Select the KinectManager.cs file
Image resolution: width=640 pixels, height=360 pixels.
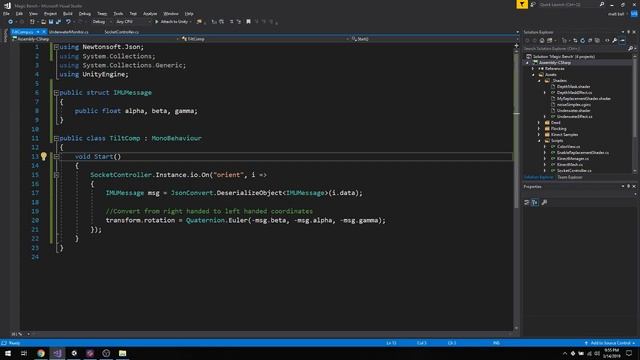pos(573,158)
